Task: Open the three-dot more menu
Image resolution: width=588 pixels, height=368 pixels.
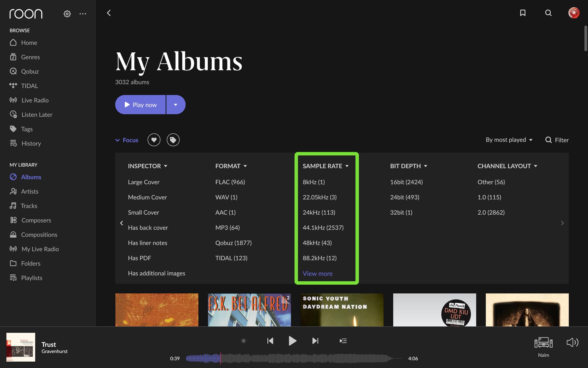Action: pyautogui.click(x=83, y=14)
